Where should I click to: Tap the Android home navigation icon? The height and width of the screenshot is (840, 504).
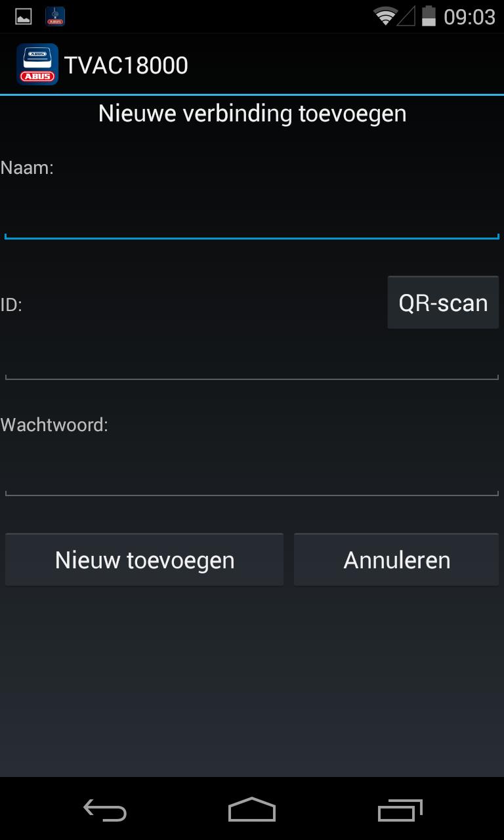pyautogui.click(x=252, y=810)
